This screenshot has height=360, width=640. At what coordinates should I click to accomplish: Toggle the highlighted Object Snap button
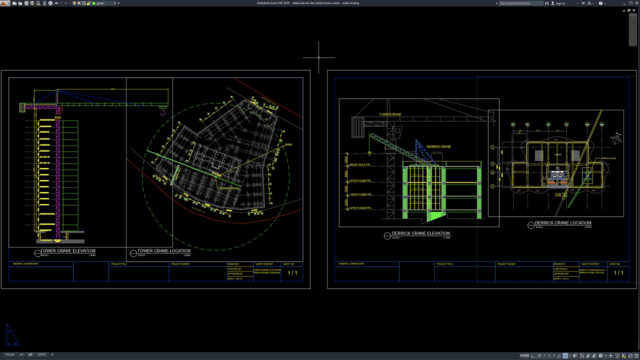[565, 356]
